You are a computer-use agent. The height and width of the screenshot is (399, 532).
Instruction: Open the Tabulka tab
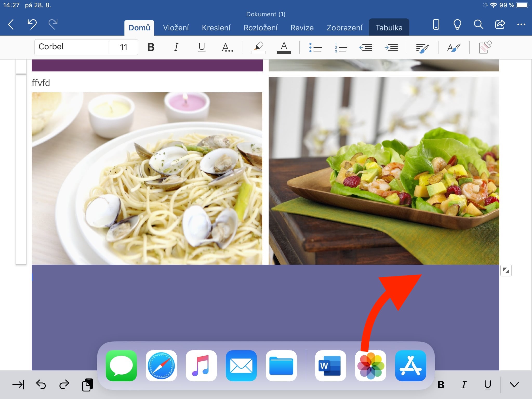coord(389,28)
